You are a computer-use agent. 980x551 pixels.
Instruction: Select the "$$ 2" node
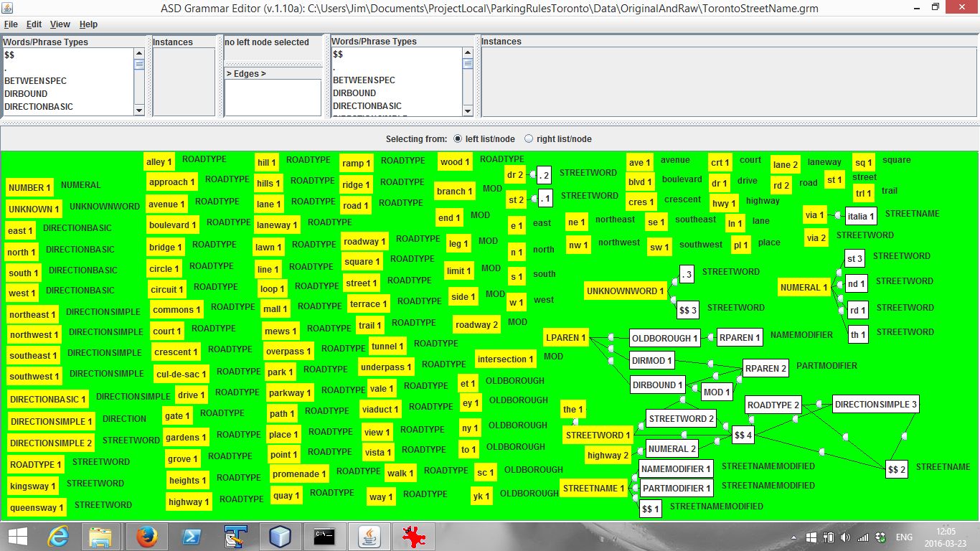click(x=897, y=470)
